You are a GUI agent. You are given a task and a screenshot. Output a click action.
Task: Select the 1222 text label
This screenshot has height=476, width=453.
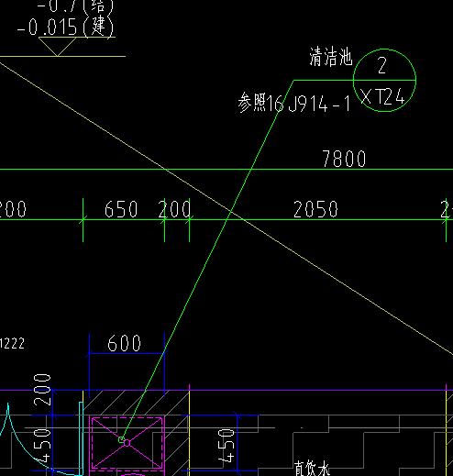tap(12, 343)
